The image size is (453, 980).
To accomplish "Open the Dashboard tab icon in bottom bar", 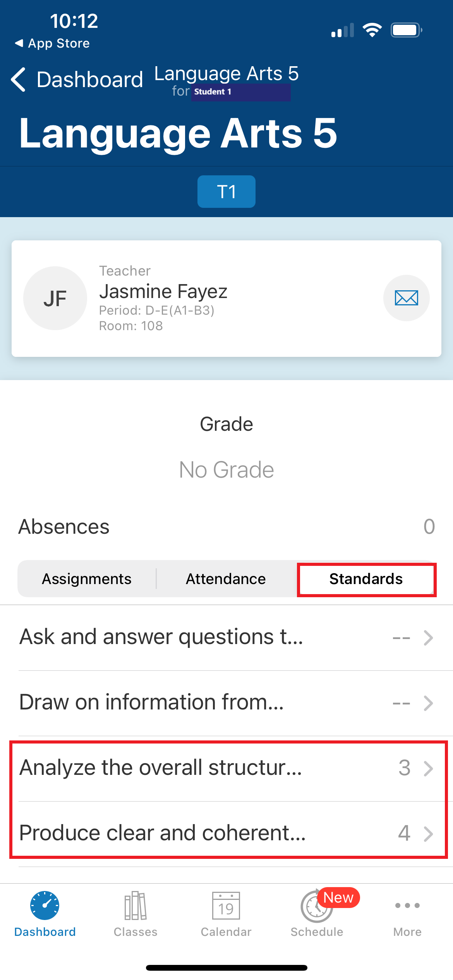I will tap(45, 905).
